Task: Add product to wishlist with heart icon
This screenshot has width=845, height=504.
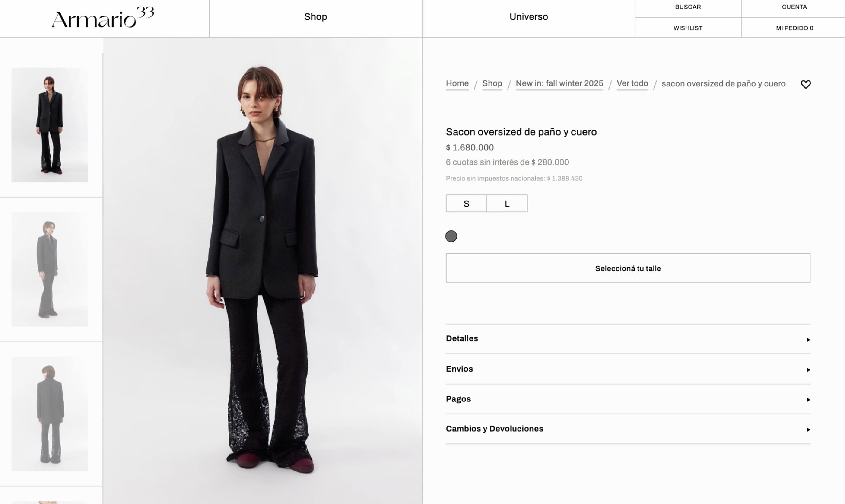Action: point(805,84)
